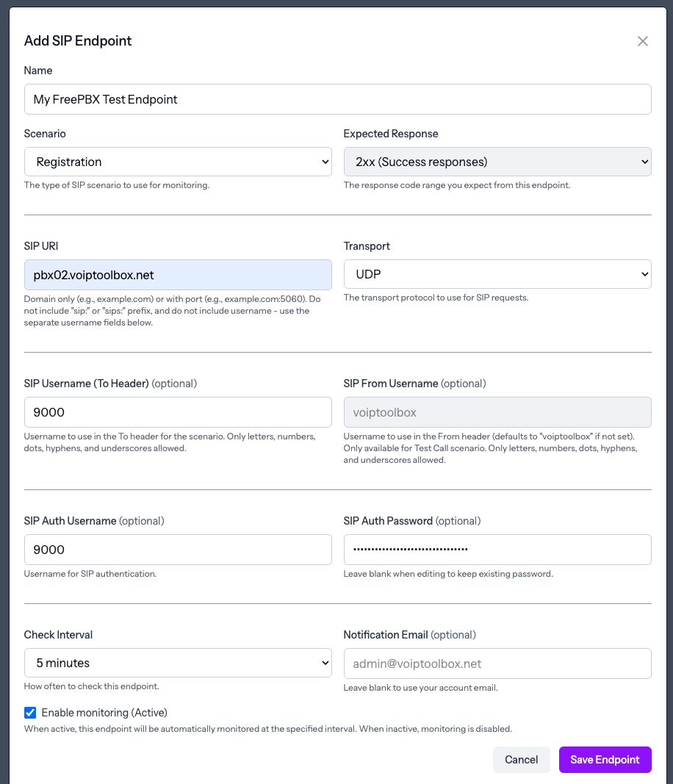Select the SIP URI field showing pbx02.voiptoolbox.net
Viewport: 673px width, 784px height.
pyautogui.click(x=178, y=273)
